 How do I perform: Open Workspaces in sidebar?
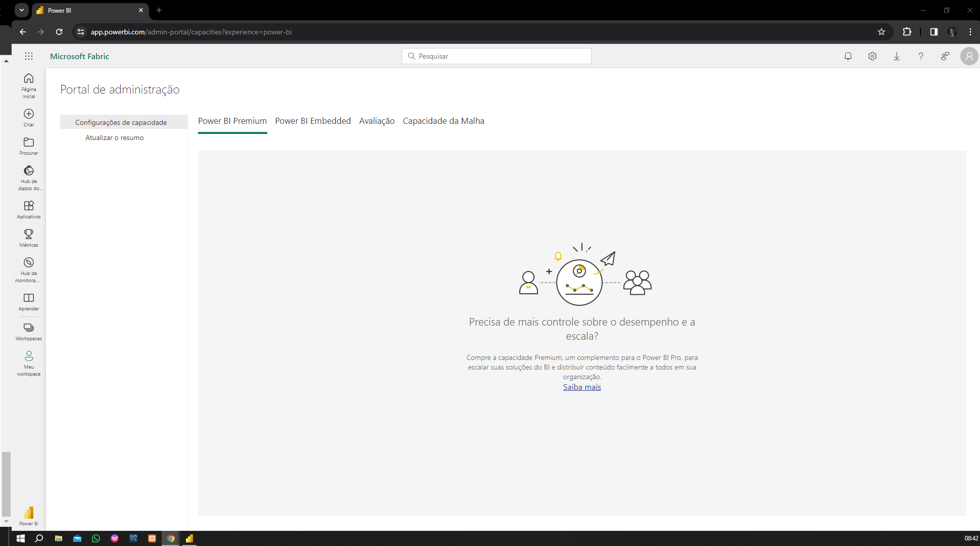click(x=29, y=332)
